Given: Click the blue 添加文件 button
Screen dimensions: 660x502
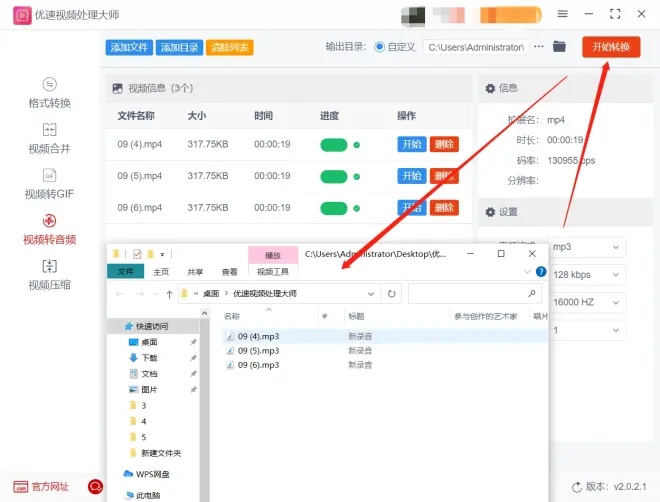Looking at the screenshot, I should [x=129, y=47].
